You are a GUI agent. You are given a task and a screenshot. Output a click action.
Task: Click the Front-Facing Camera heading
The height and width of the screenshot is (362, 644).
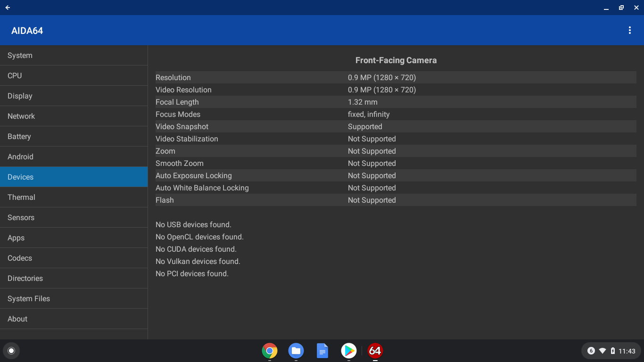(x=396, y=60)
